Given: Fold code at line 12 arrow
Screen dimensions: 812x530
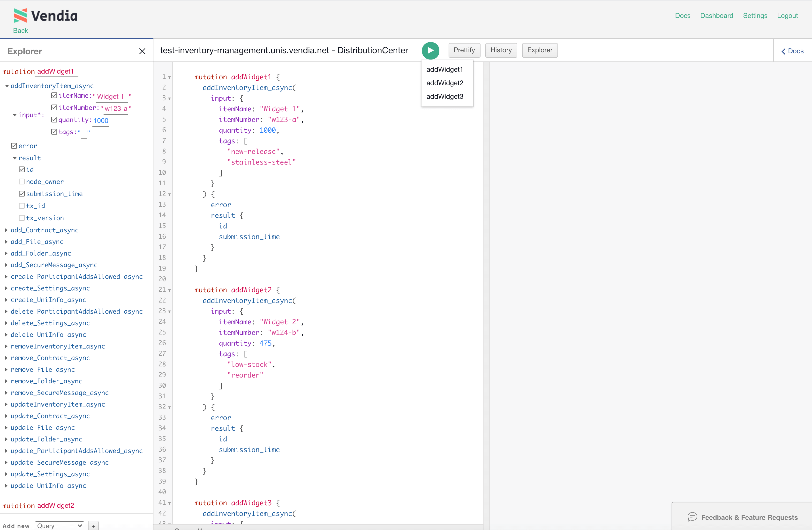Looking at the screenshot, I should click(169, 194).
